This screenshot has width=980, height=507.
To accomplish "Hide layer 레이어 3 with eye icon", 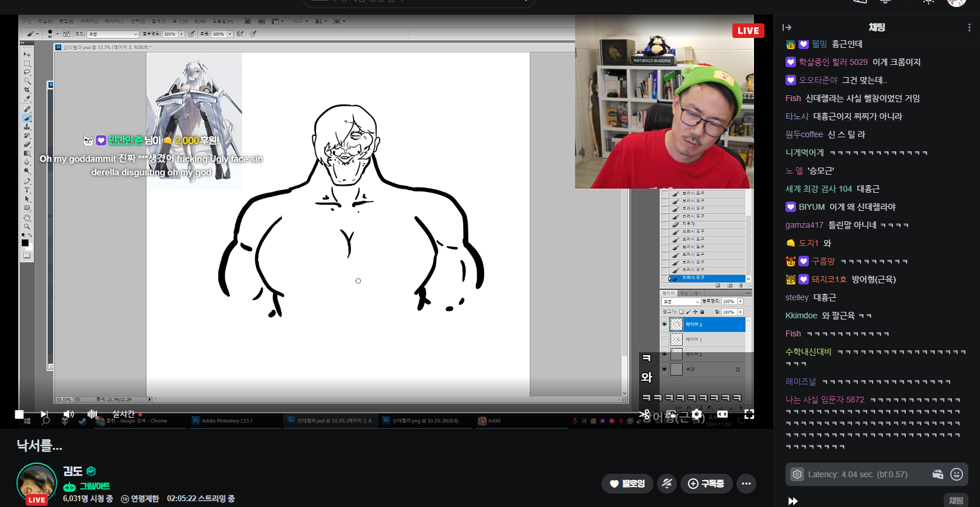I will [665, 324].
